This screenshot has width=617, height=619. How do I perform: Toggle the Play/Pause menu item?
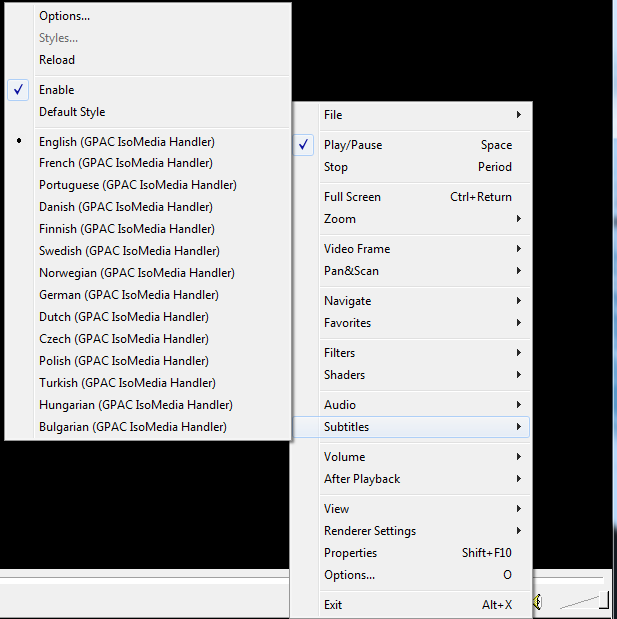[411, 145]
